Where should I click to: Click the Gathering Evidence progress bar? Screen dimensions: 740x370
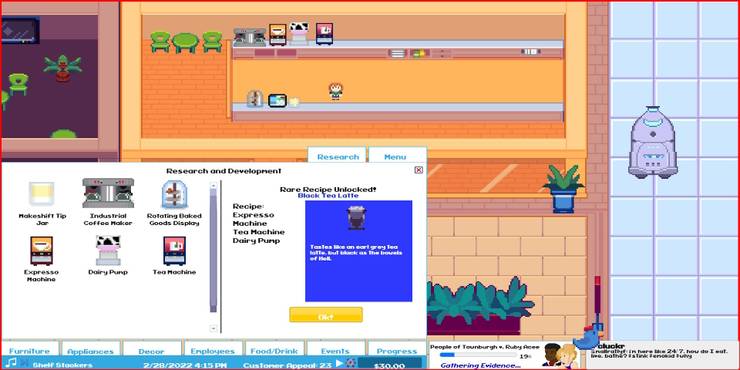(478, 355)
